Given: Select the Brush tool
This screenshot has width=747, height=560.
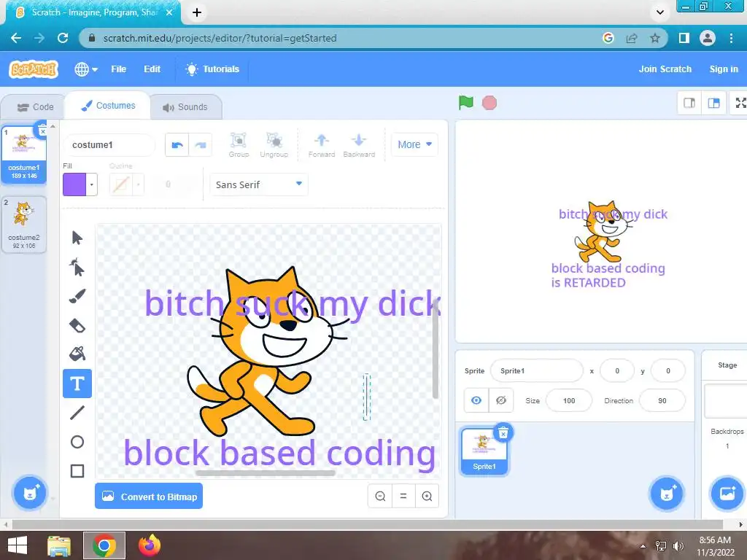Looking at the screenshot, I should [x=77, y=296].
